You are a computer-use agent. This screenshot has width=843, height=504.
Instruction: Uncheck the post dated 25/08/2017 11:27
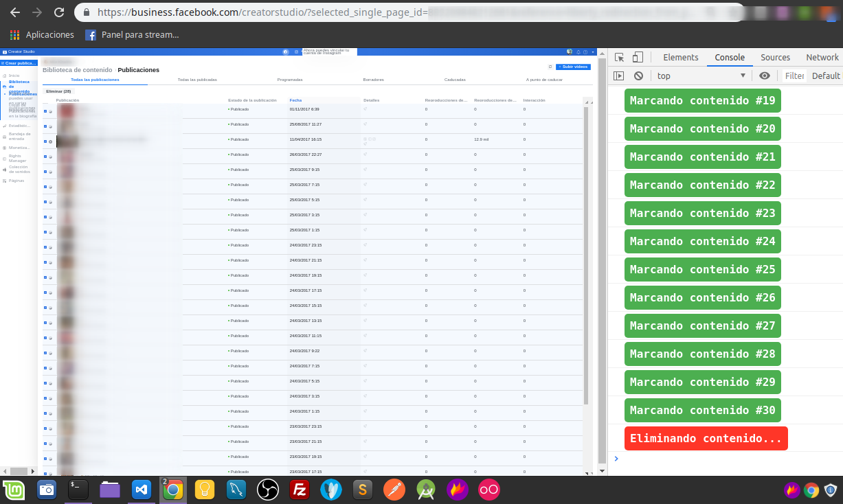tap(45, 126)
